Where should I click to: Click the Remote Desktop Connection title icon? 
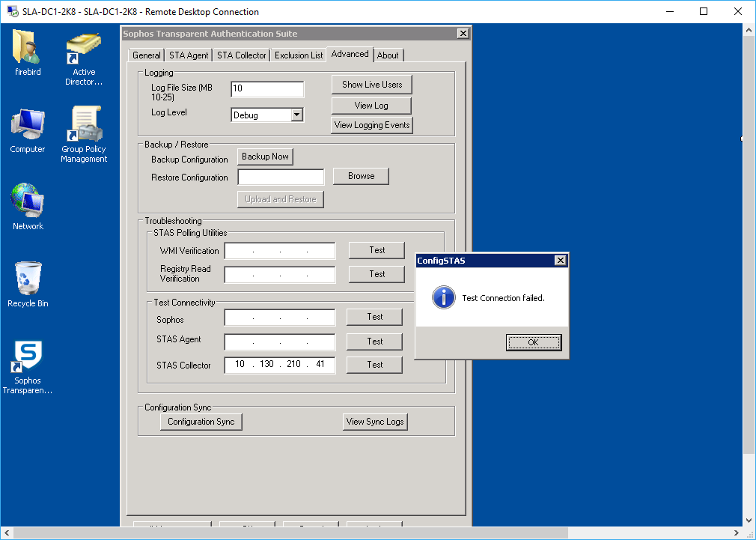tap(13, 11)
